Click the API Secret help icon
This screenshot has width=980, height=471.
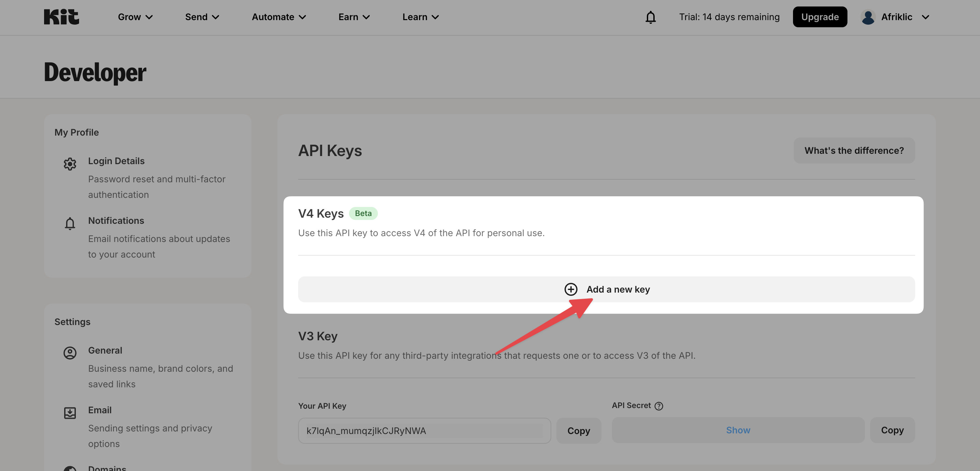[659, 406]
